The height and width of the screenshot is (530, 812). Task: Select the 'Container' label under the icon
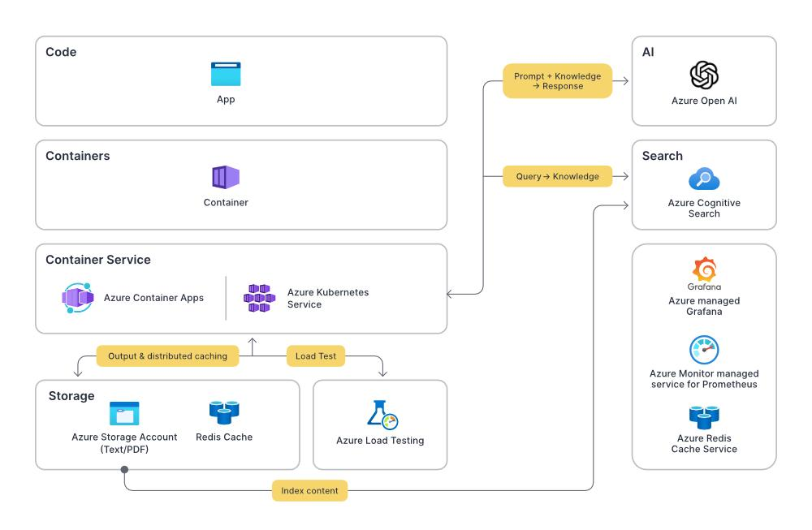(226, 202)
